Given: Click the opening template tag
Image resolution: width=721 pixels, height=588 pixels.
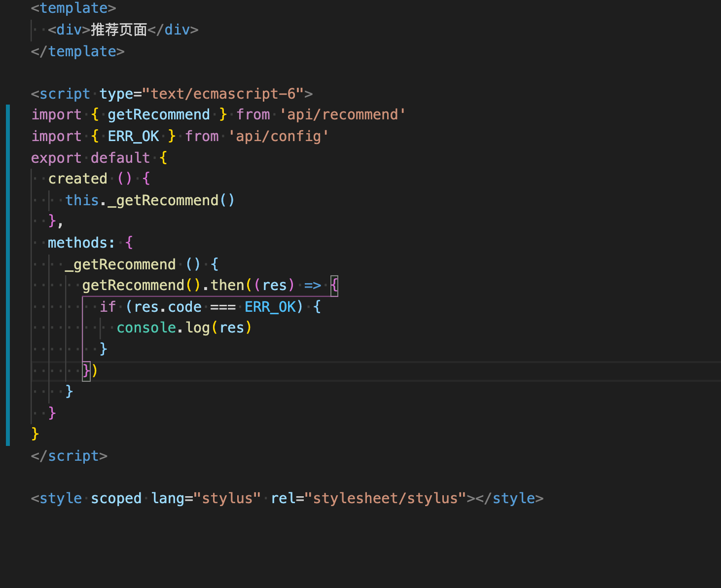Looking at the screenshot, I should [x=73, y=8].
